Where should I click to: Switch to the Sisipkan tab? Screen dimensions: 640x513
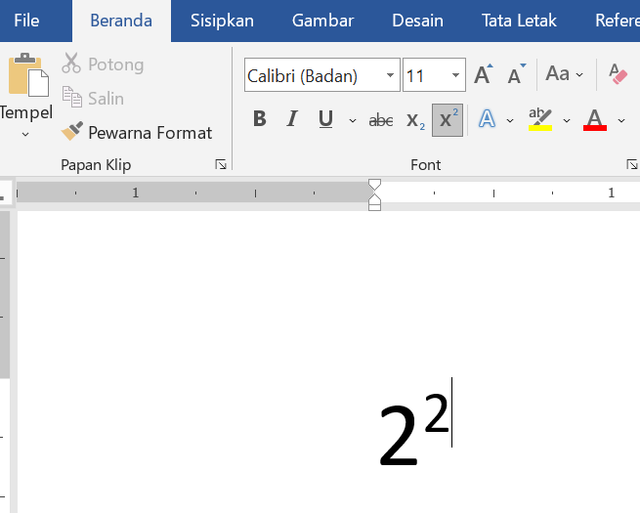(222, 20)
